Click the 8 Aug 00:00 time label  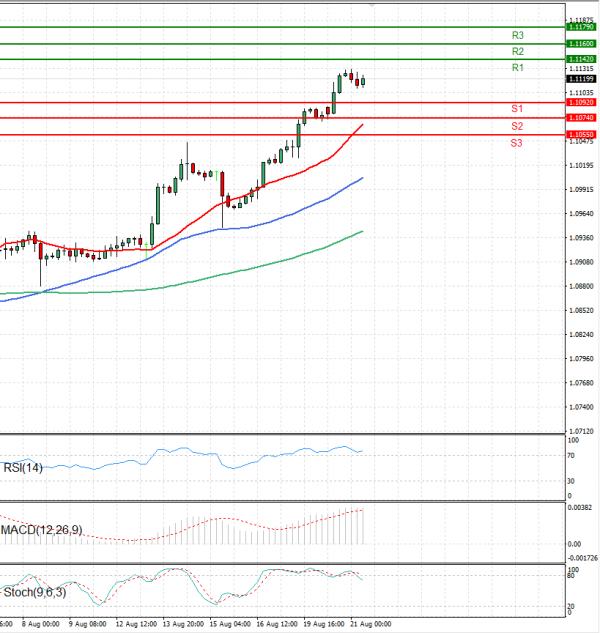pyautogui.click(x=40, y=624)
